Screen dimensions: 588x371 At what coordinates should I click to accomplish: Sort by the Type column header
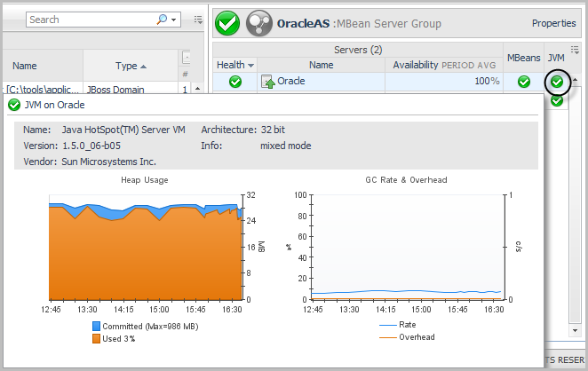[131, 66]
